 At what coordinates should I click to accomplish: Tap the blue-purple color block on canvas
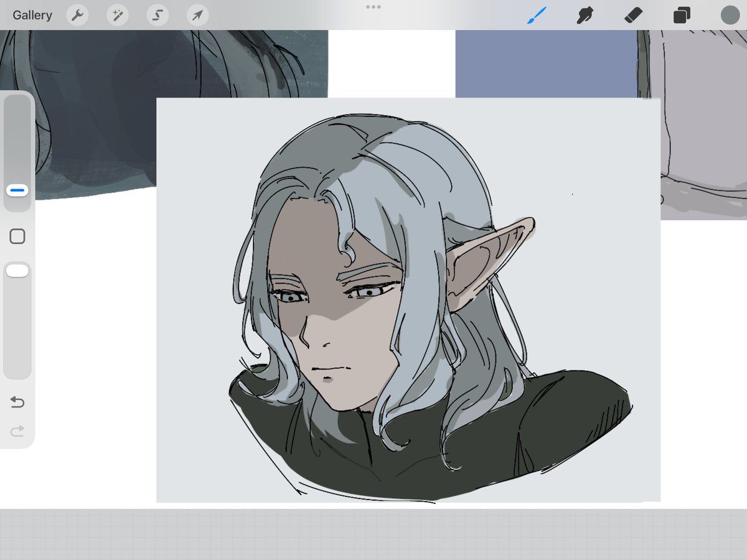(x=546, y=64)
